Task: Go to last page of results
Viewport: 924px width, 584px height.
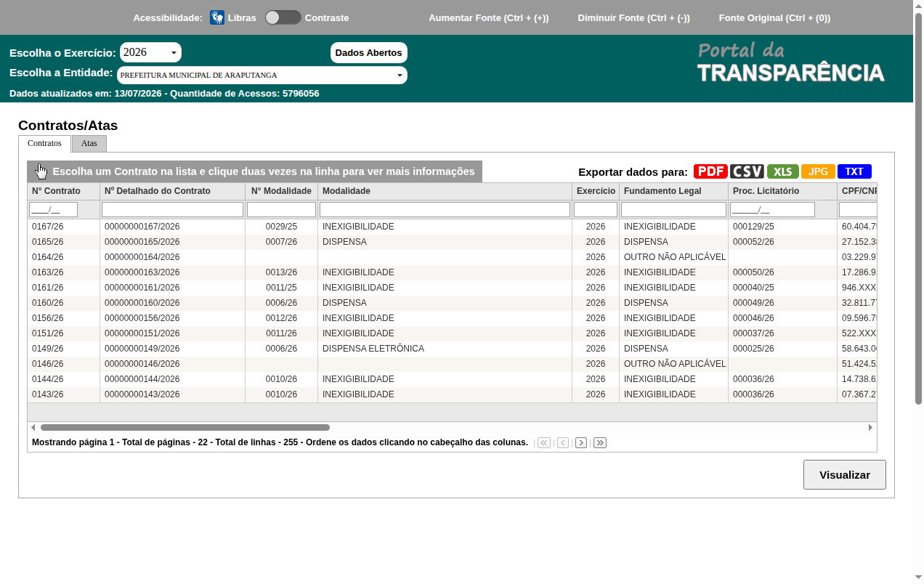Action: click(x=600, y=442)
